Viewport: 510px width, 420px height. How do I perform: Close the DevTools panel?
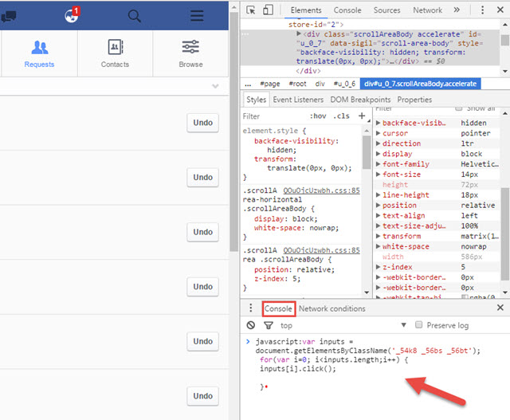coord(500,10)
